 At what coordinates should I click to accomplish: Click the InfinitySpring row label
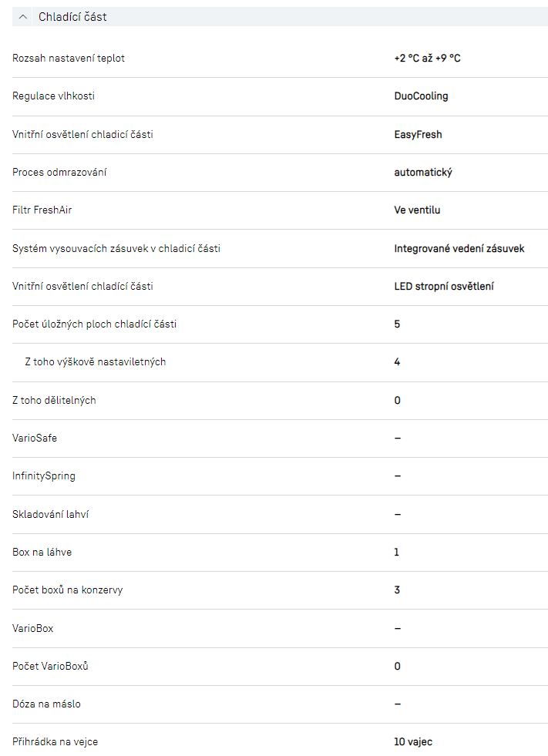click(x=44, y=476)
